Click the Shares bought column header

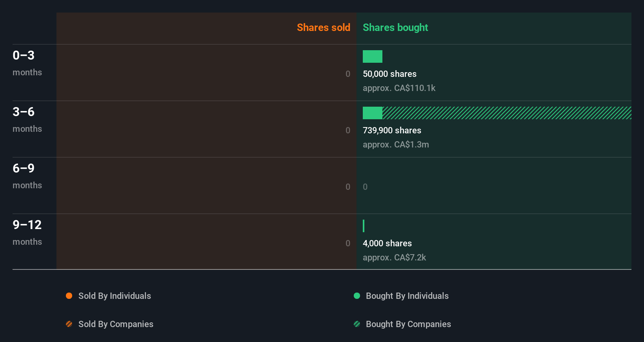pos(395,27)
